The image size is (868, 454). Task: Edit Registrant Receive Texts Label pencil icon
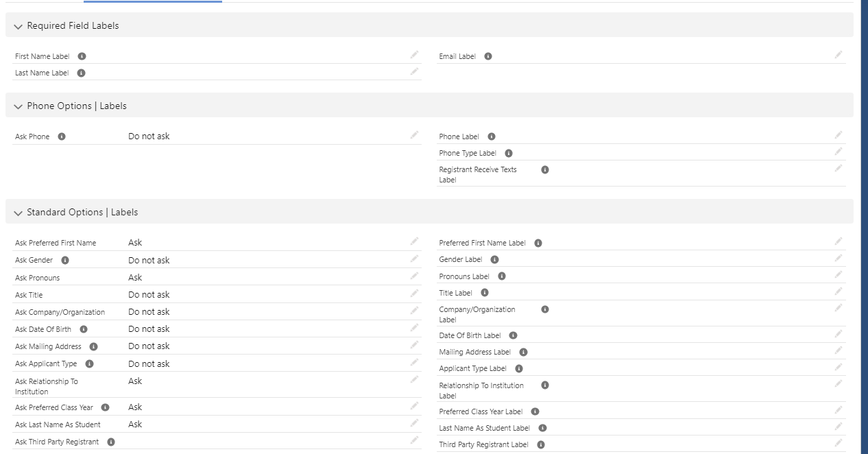pyautogui.click(x=838, y=167)
